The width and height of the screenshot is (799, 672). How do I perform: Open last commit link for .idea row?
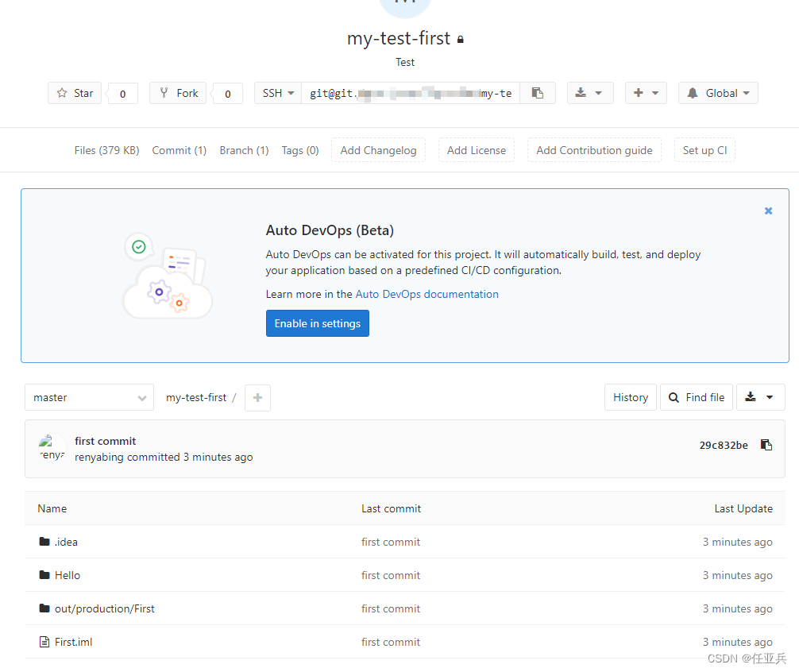click(x=391, y=542)
